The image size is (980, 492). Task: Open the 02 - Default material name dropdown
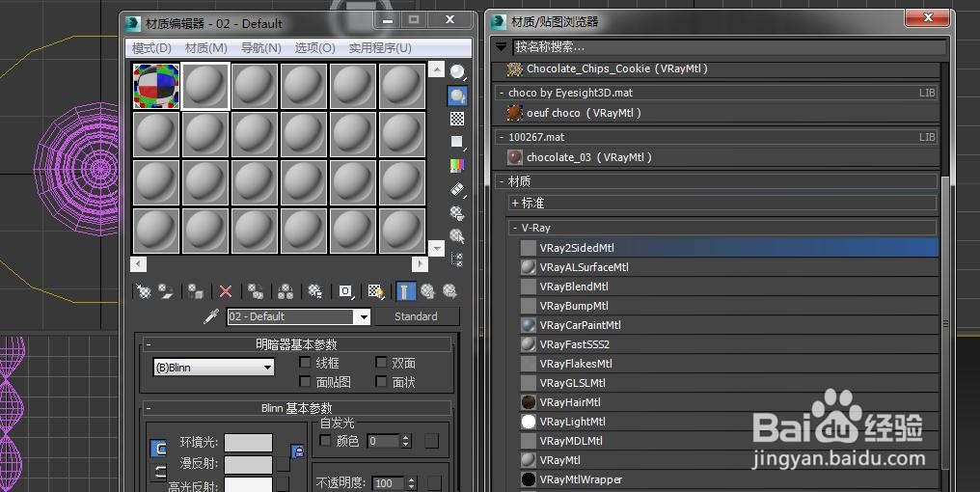click(x=363, y=317)
